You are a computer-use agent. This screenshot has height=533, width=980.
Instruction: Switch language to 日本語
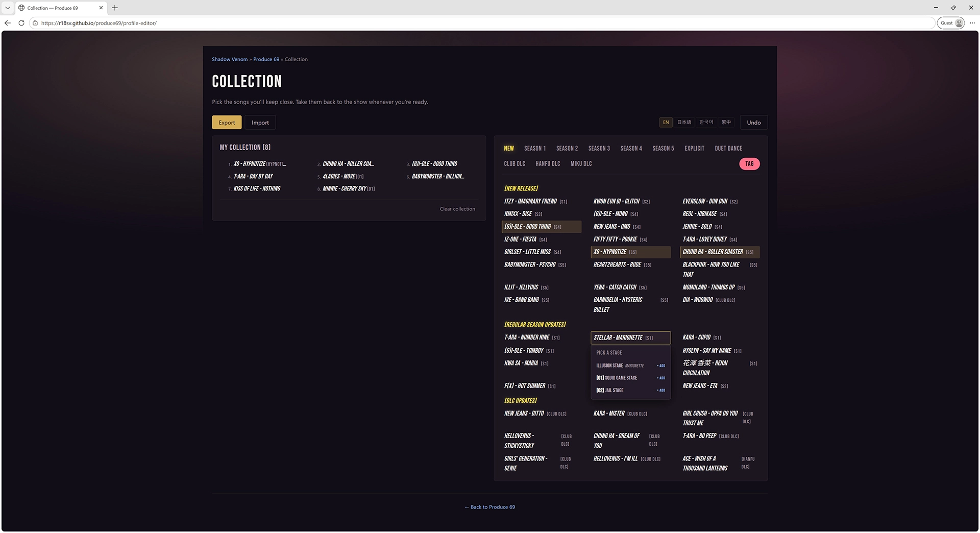pos(684,123)
